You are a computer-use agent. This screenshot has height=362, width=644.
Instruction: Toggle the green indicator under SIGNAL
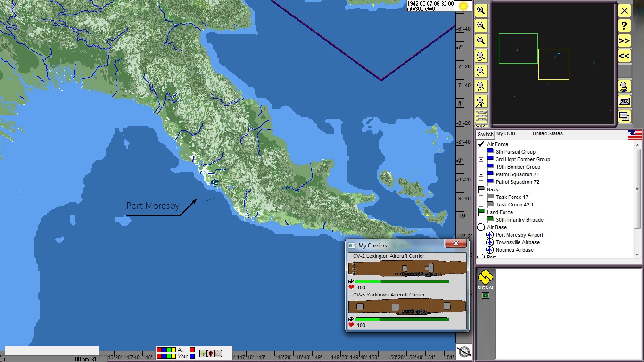[x=485, y=295]
